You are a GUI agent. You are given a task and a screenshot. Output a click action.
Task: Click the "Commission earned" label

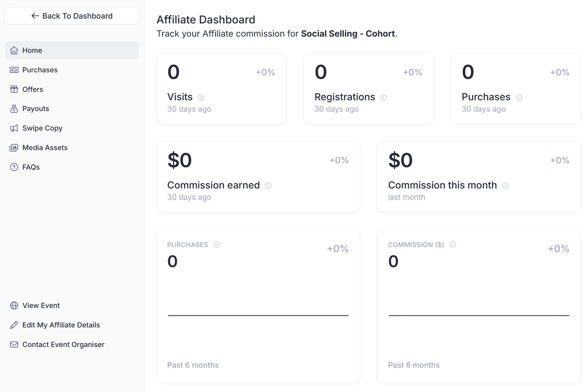[214, 185]
